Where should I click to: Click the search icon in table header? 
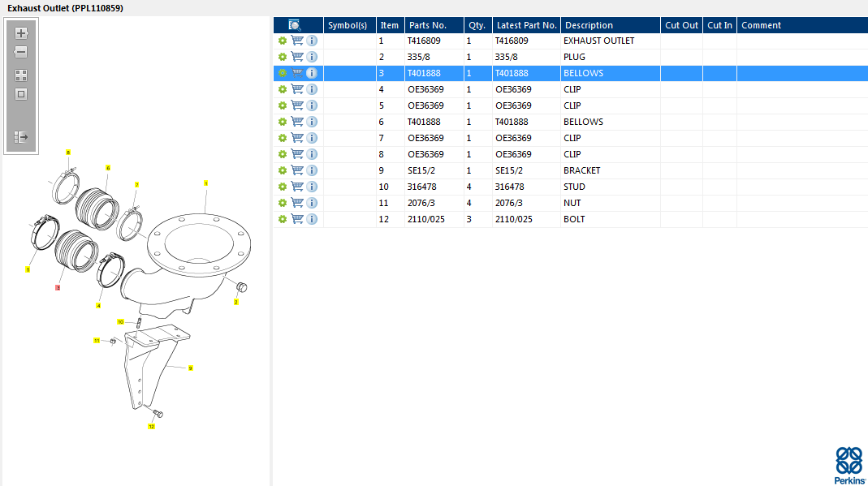click(x=295, y=25)
